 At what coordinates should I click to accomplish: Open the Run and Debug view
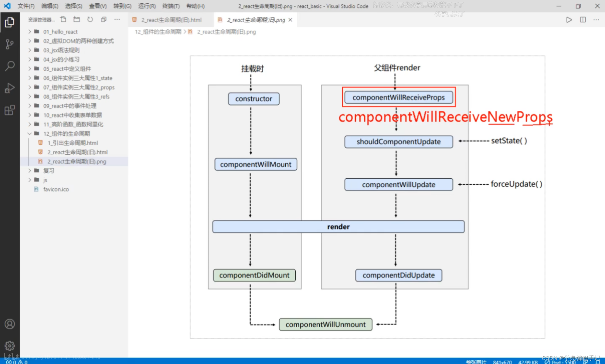pyautogui.click(x=10, y=88)
